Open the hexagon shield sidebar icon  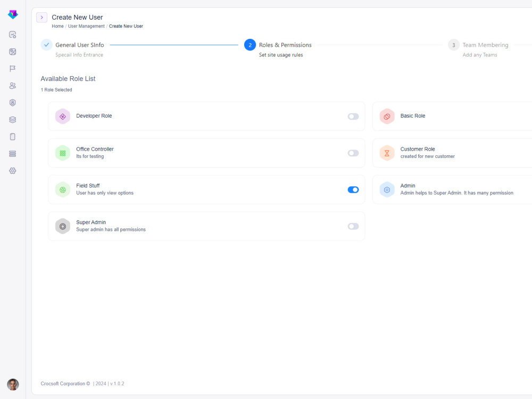click(13, 103)
